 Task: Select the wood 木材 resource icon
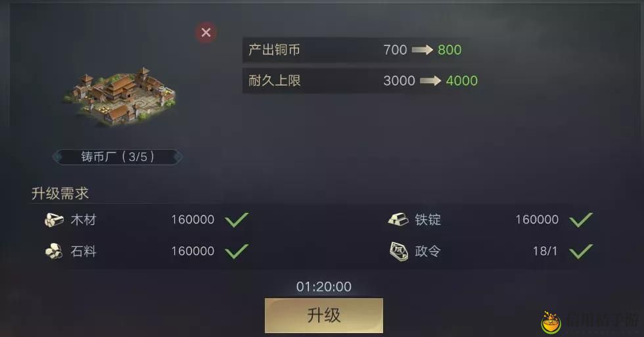pyautogui.click(x=54, y=220)
